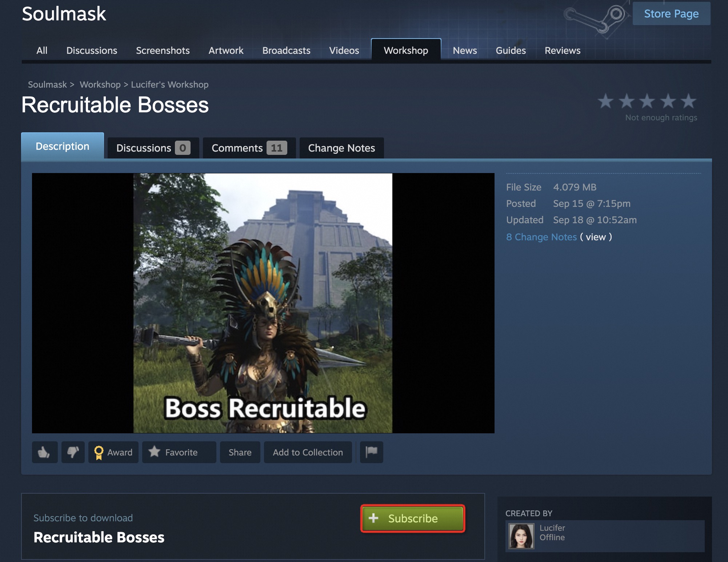Screen dimensions: 728x562
Task: Click the star rating display
Action: 647,101
